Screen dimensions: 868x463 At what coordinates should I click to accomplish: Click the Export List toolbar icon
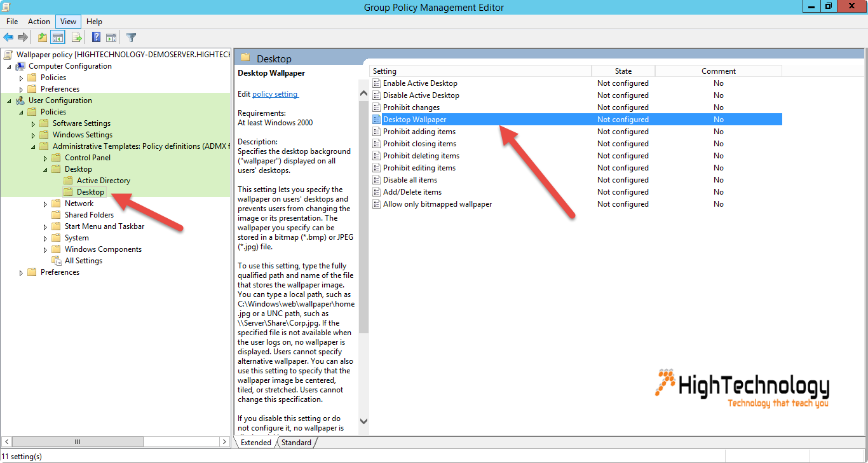[76, 38]
